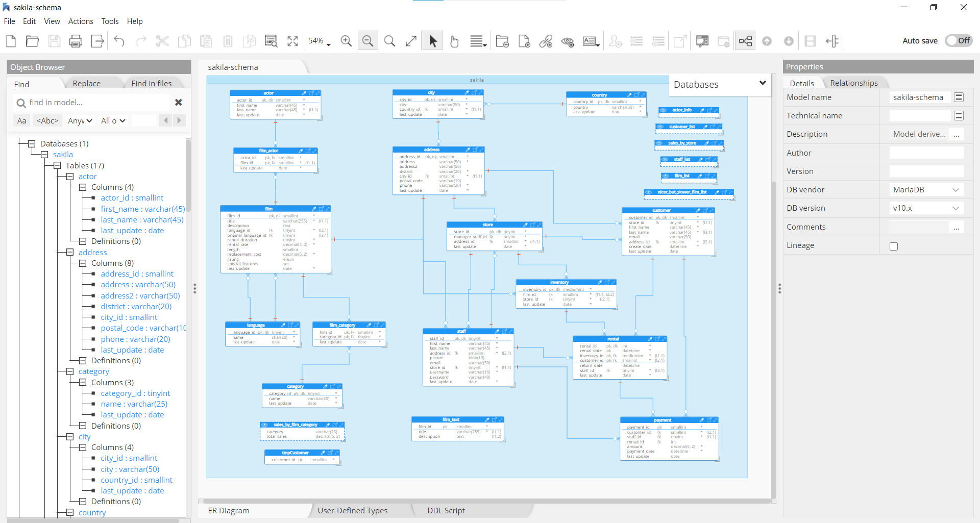Open the Actions menu
This screenshot has height=523, width=980.
coord(81,21)
